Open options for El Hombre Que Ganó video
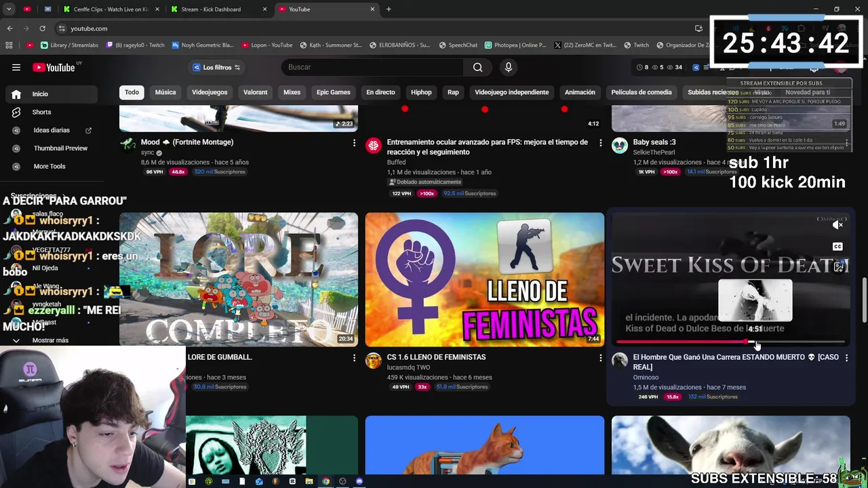The image size is (868, 488). coord(846,358)
